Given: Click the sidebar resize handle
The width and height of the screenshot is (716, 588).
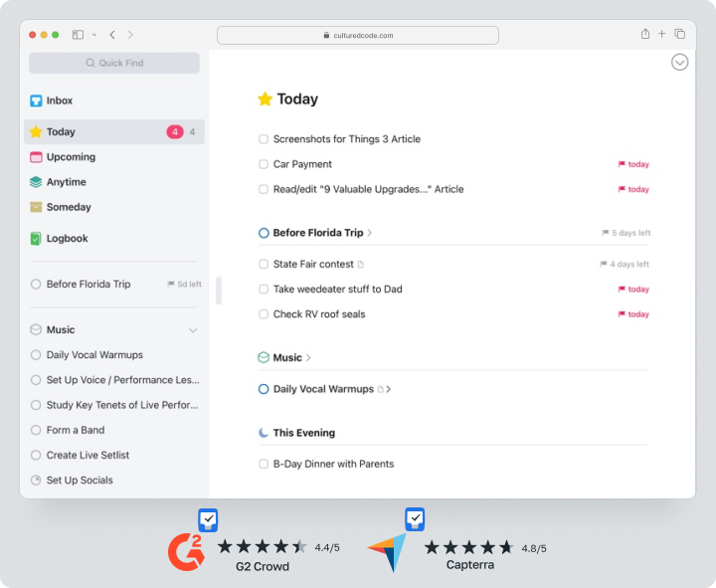Looking at the screenshot, I should click(x=219, y=291).
